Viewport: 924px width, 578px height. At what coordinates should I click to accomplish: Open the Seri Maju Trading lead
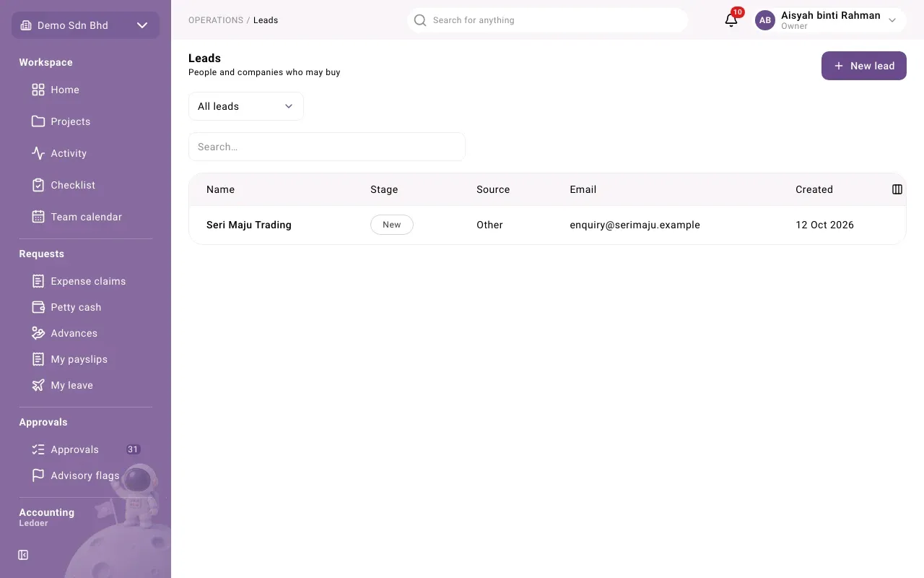pyautogui.click(x=249, y=225)
